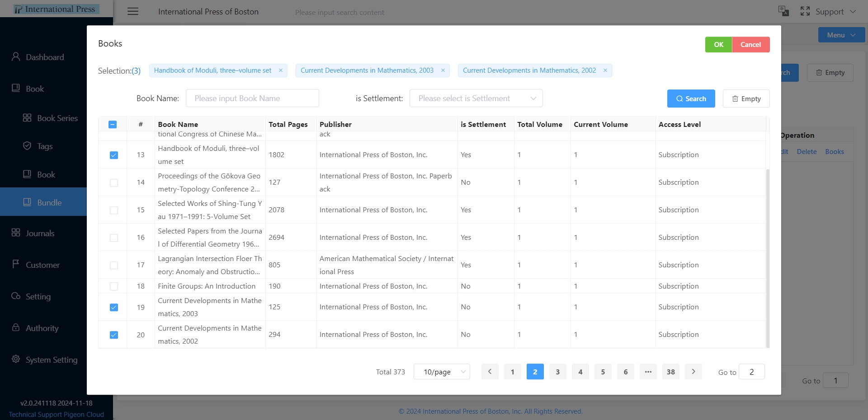Open the Menu dropdown button
868x420 pixels.
(841, 35)
